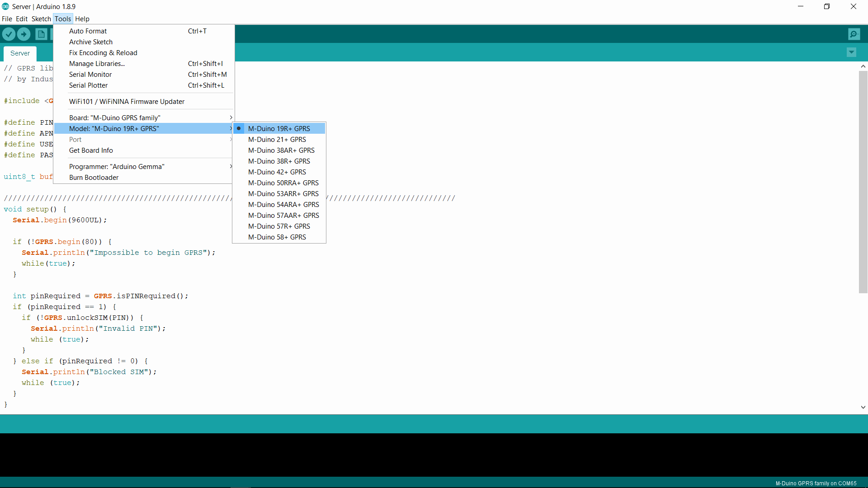Click the Verify (checkmark) icon
The image size is (868, 488).
point(9,34)
